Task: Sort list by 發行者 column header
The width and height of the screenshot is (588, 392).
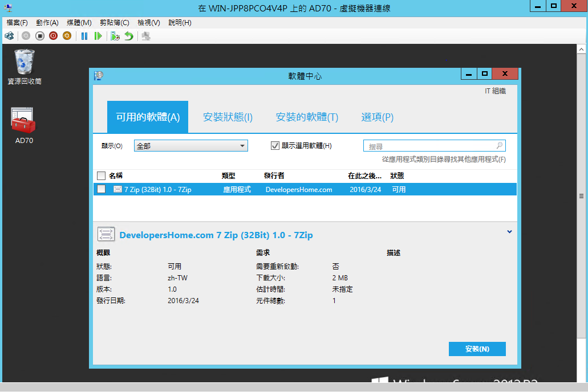Action: tap(274, 175)
